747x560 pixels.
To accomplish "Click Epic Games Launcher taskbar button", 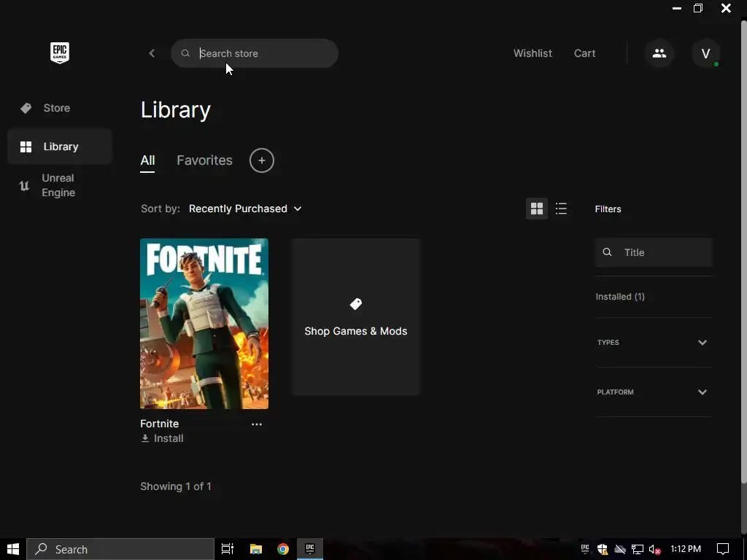I will point(310,549).
